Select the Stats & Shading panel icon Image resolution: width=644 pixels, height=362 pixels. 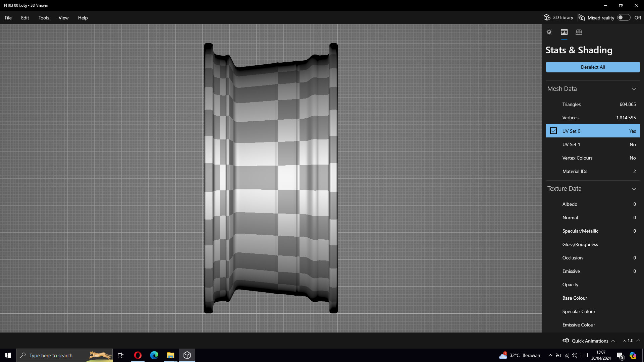[x=564, y=32]
